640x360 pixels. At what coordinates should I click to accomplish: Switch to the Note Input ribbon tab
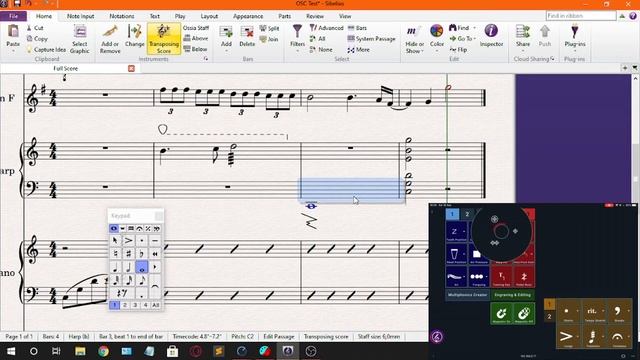click(x=80, y=16)
